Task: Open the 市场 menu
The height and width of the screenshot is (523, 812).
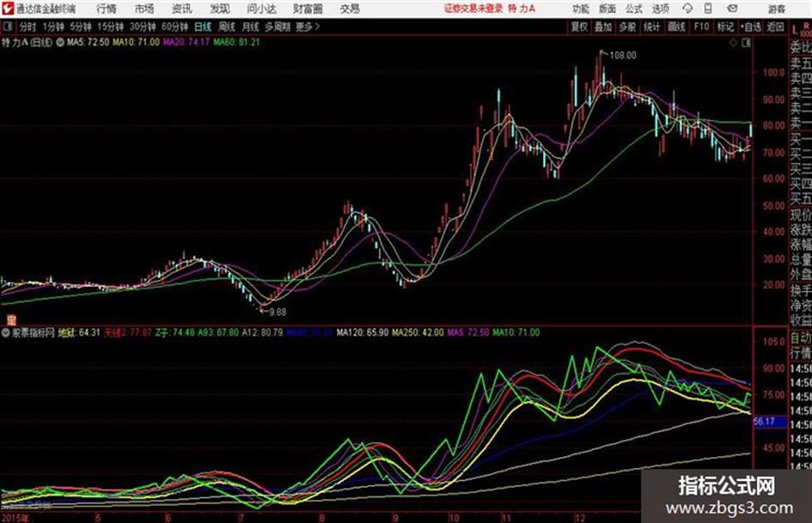Action: [x=144, y=9]
